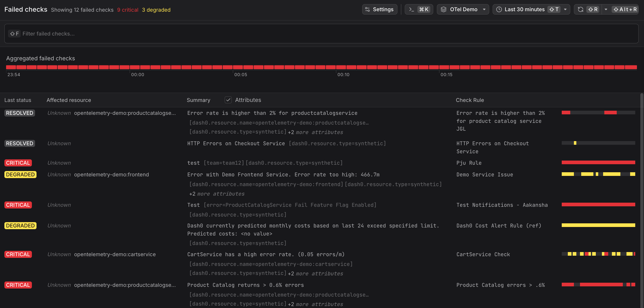Click the Summary column header
This screenshot has width=644, height=308.
[x=199, y=100]
